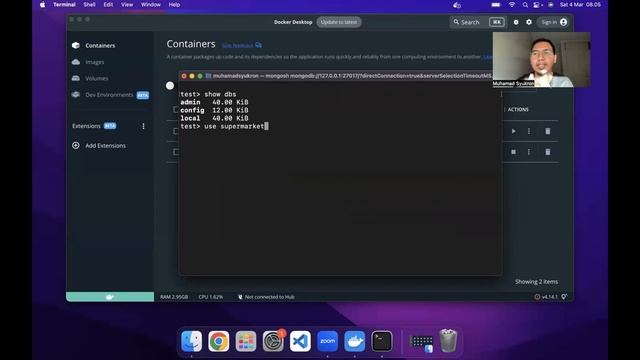
Task: Open Spotlight search in menu bar
Action: click(525, 5)
